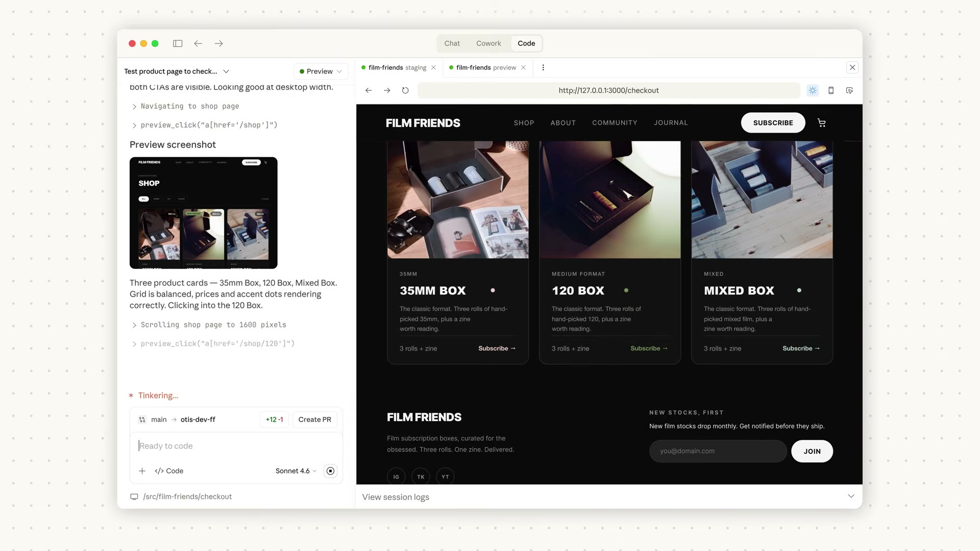
Task: Focus the Ready to code input
Action: pos(236,446)
